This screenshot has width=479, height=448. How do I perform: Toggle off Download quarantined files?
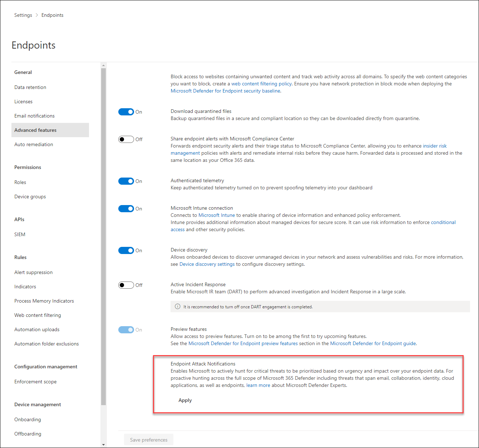coord(126,111)
